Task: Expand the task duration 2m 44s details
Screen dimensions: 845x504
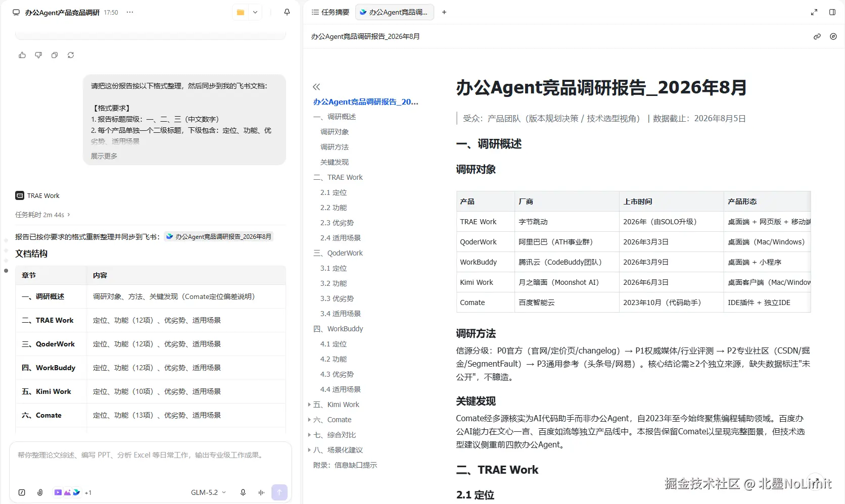Action: (x=42, y=215)
